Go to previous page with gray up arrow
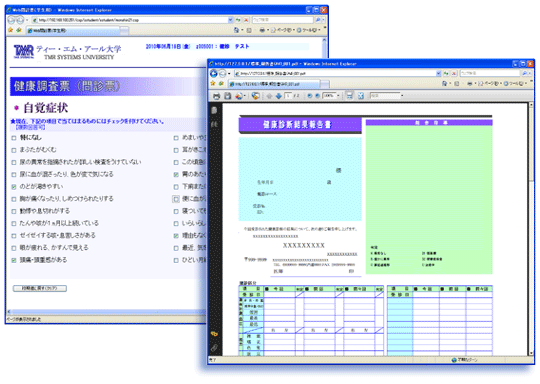540x384 pixels. pyautogui.click(x=269, y=96)
